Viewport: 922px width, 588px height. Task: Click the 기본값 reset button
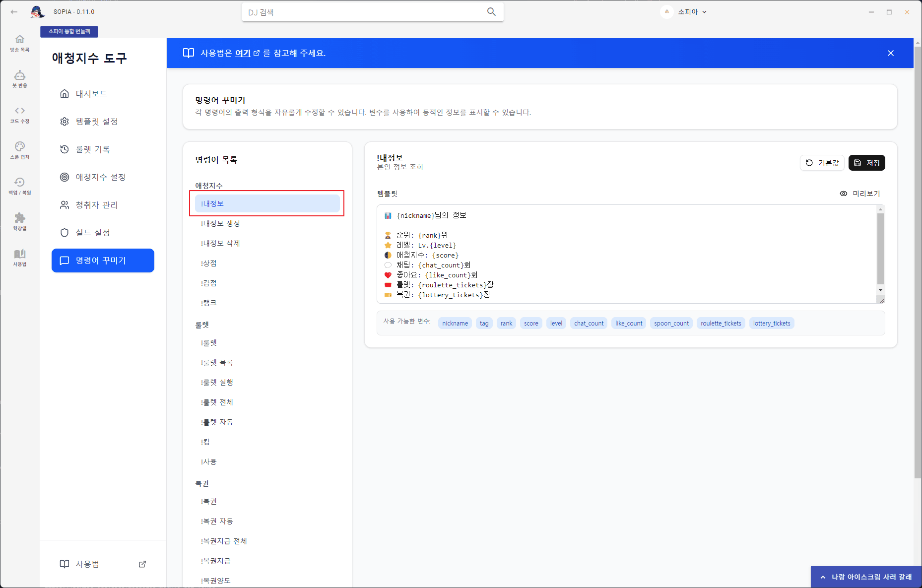[822, 162]
